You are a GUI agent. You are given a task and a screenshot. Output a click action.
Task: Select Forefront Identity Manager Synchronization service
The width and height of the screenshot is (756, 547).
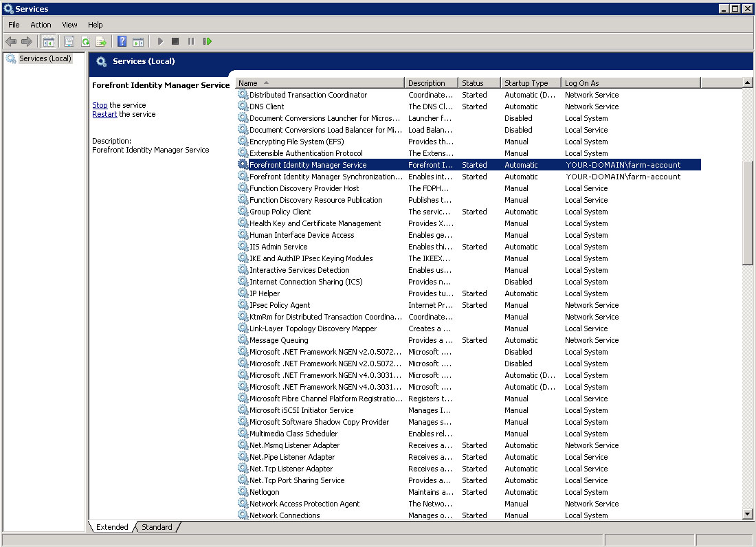click(467, 177)
